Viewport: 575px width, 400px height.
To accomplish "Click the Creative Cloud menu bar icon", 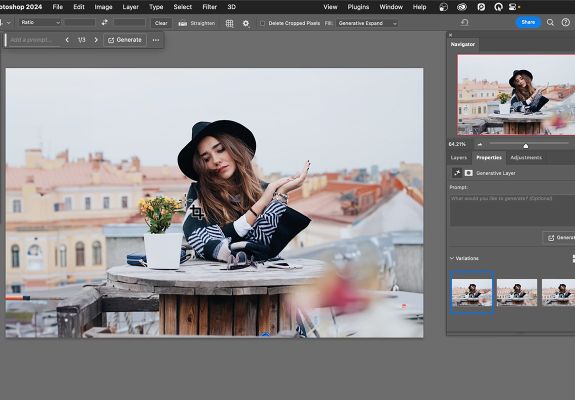I will pos(462,7).
